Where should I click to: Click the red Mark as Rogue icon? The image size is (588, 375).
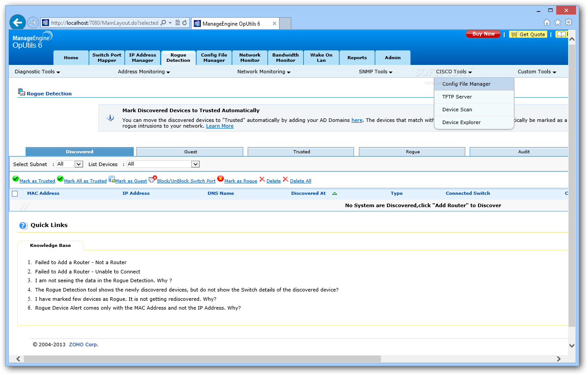[x=220, y=179]
